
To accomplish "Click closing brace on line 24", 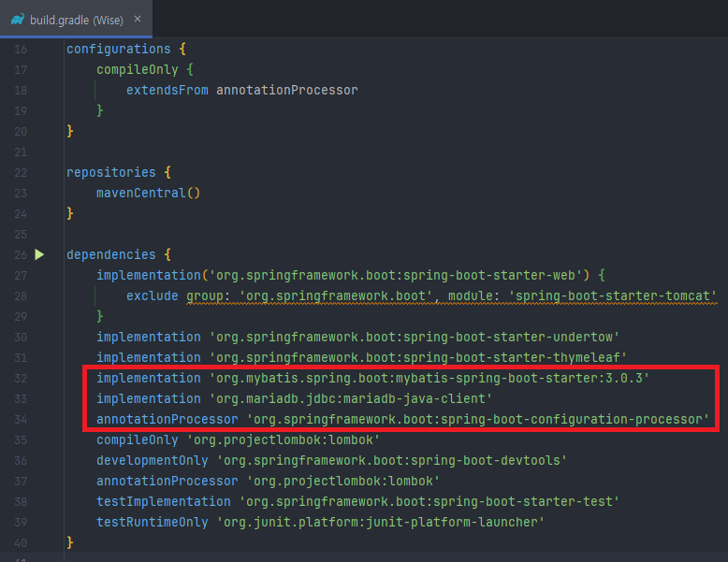I will pyautogui.click(x=70, y=213).
